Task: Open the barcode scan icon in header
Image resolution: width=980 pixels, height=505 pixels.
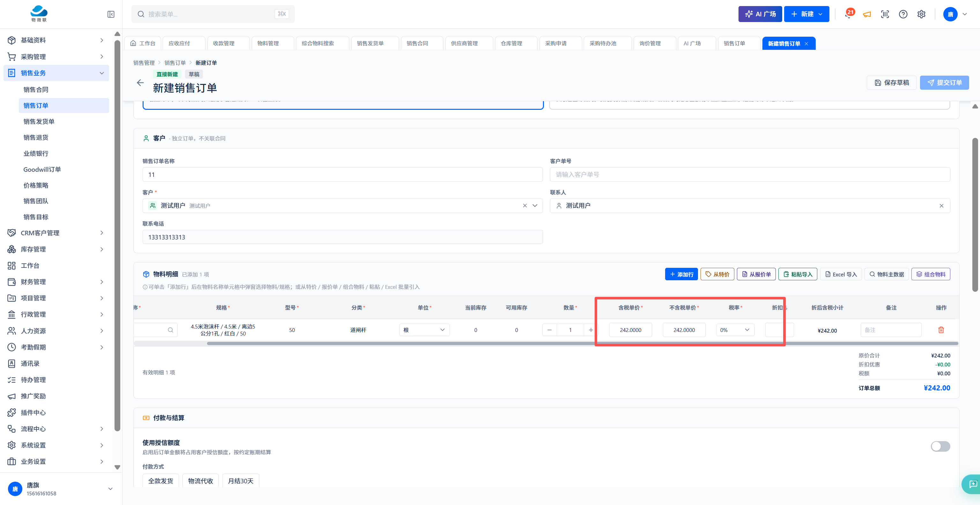Action: [x=885, y=14]
